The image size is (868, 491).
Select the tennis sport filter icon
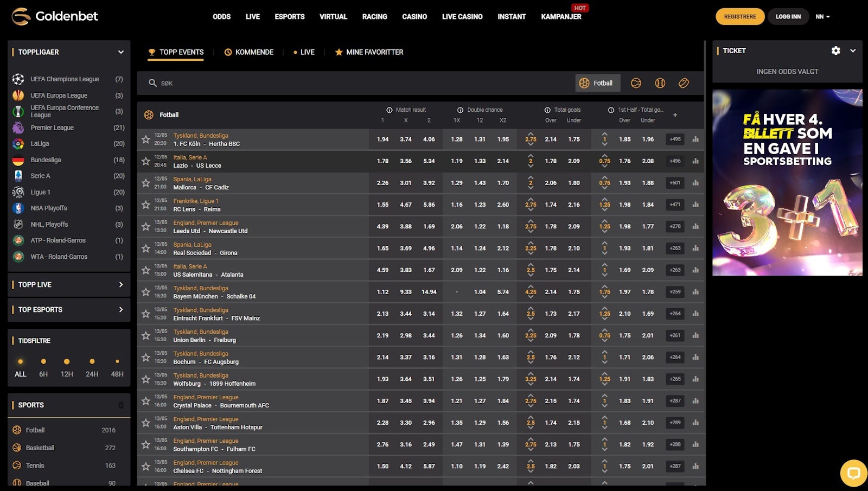point(636,83)
